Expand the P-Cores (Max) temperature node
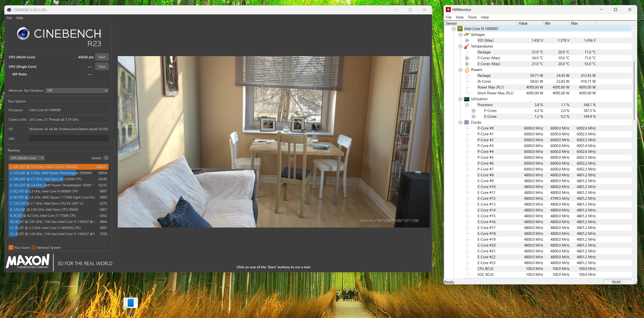The image size is (644, 318). 467,58
